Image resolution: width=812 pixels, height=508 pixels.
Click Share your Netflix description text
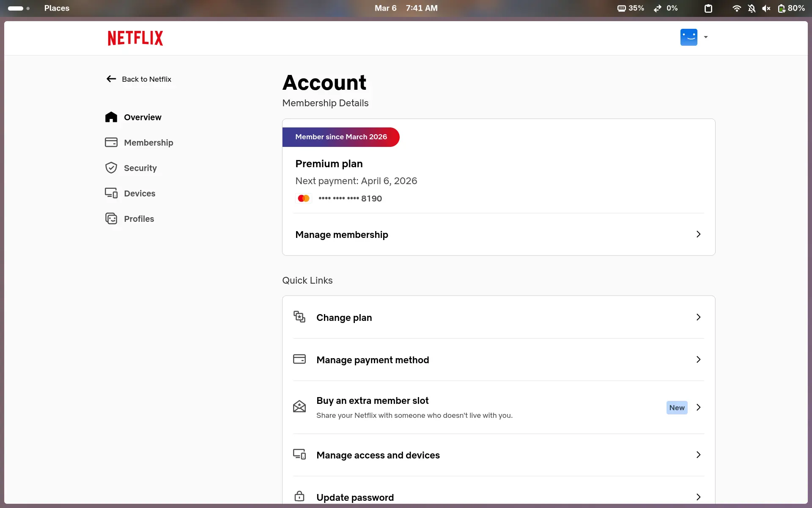click(x=414, y=416)
